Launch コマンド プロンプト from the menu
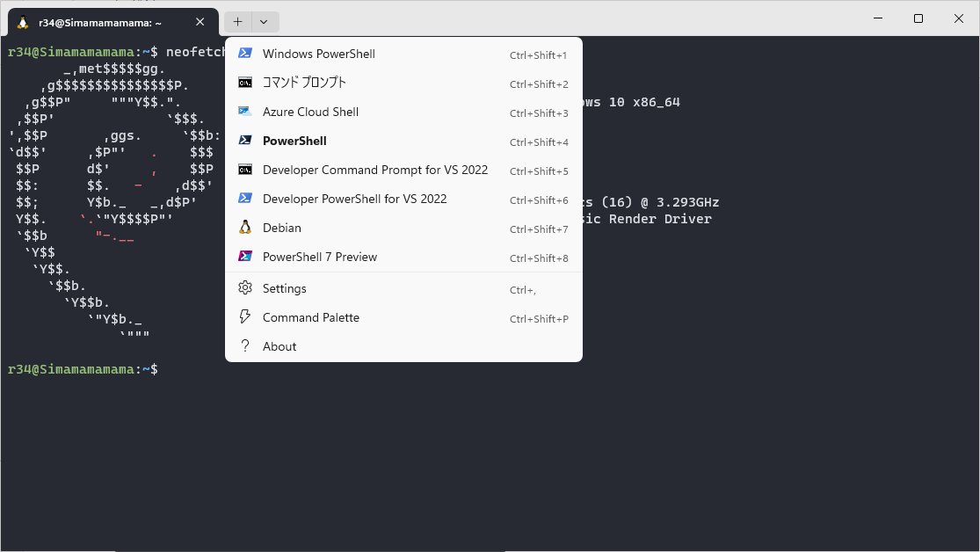The height and width of the screenshot is (552, 980). (x=403, y=83)
